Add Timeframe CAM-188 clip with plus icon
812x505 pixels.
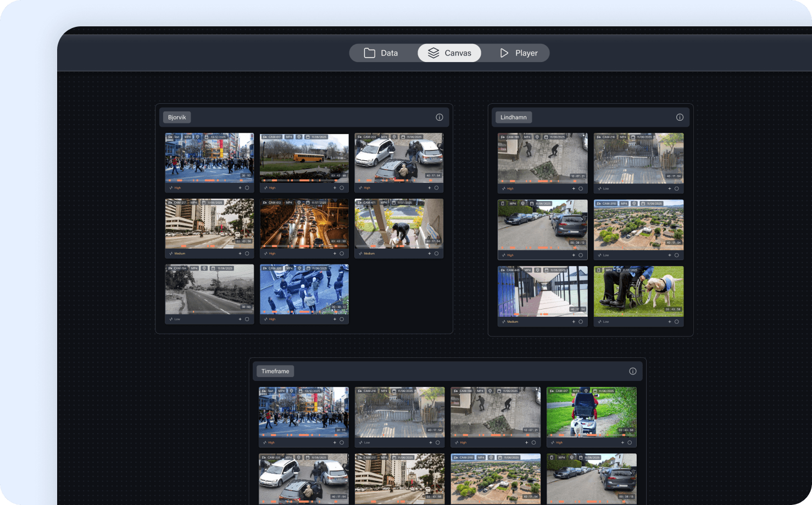526,442
